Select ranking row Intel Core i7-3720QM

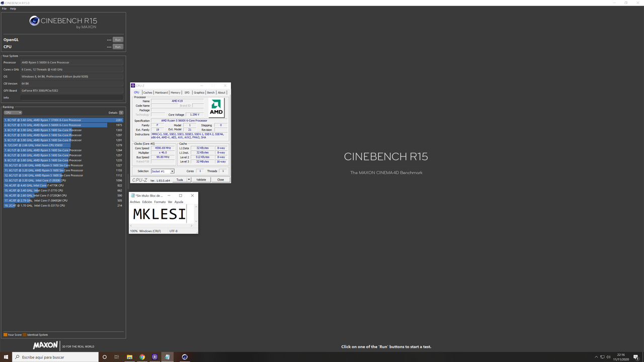coord(63,196)
